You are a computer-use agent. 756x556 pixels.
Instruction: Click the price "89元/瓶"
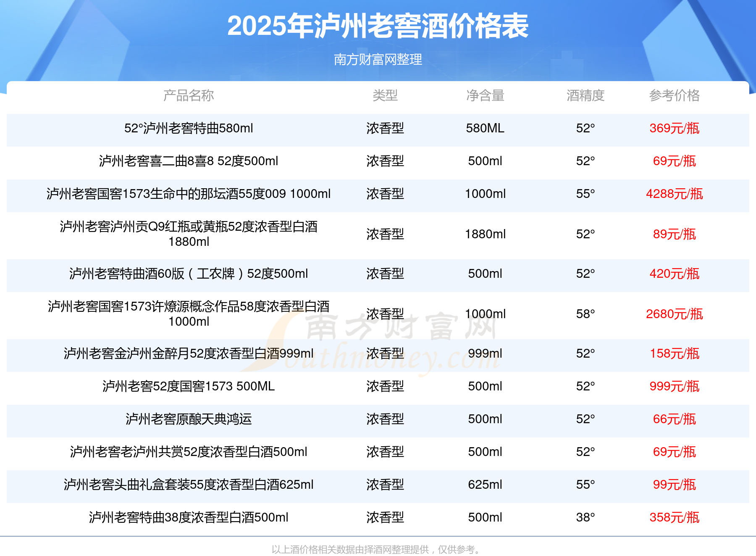pyautogui.click(x=675, y=234)
